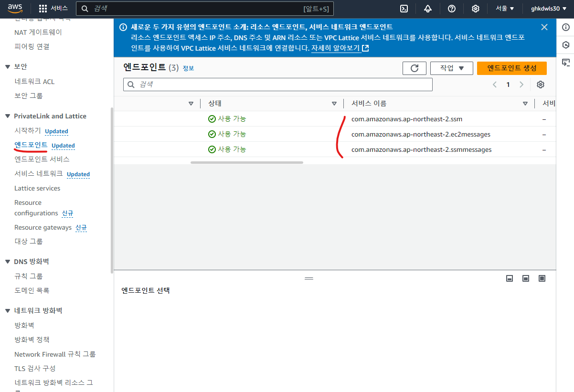Open console settings gear in top bar

click(x=476, y=9)
